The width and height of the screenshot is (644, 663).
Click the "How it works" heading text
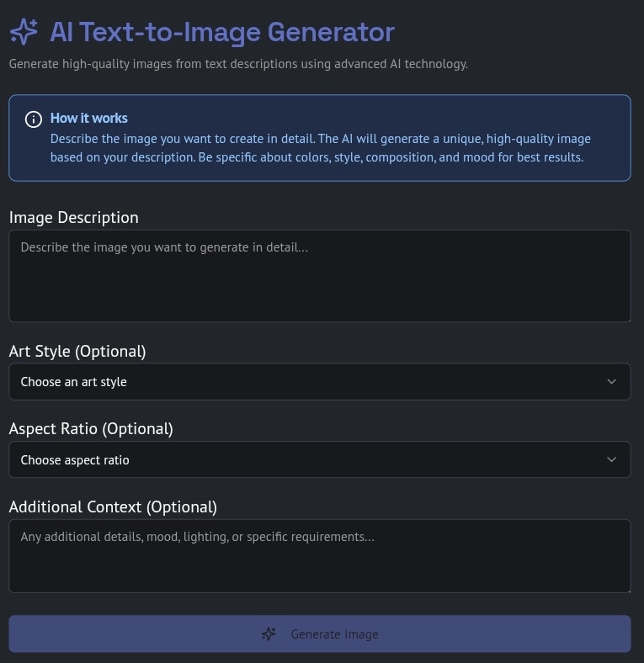[x=89, y=118]
